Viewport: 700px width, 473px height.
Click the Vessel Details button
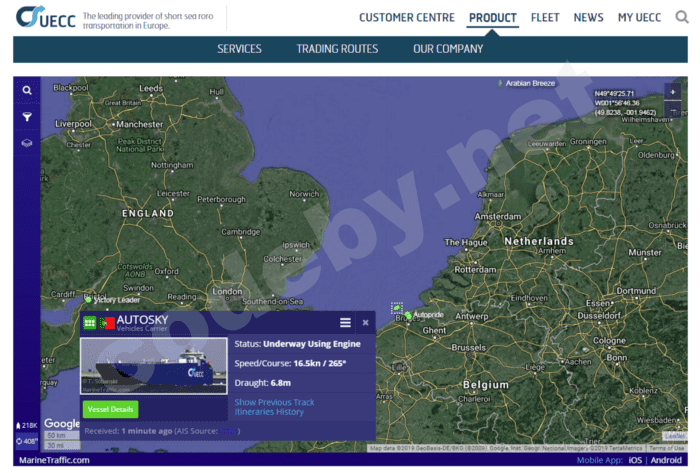(x=110, y=409)
